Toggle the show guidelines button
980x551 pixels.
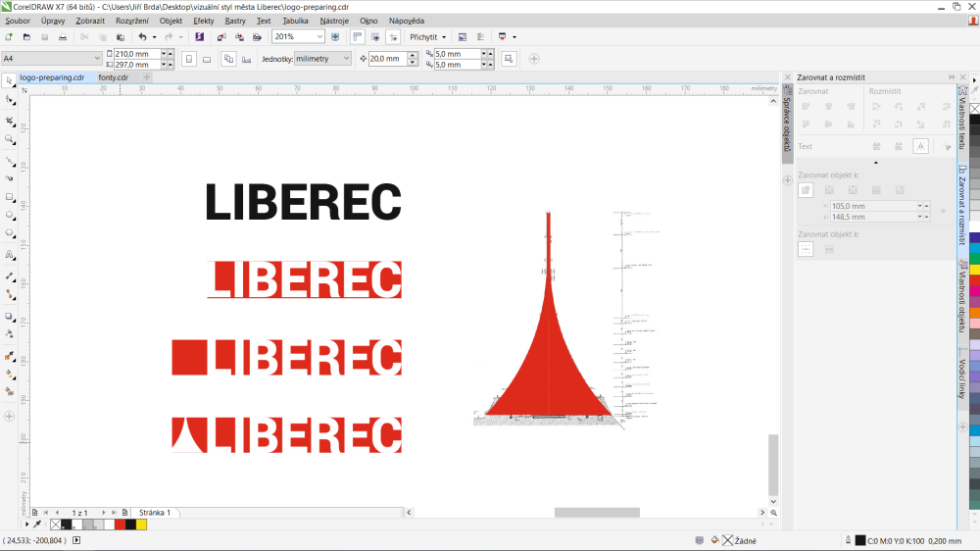pos(393,37)
